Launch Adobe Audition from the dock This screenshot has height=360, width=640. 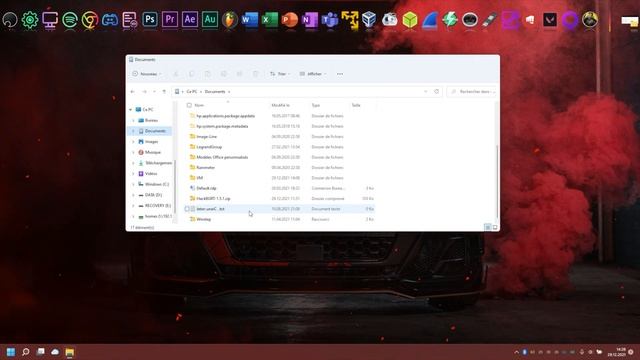210,20
